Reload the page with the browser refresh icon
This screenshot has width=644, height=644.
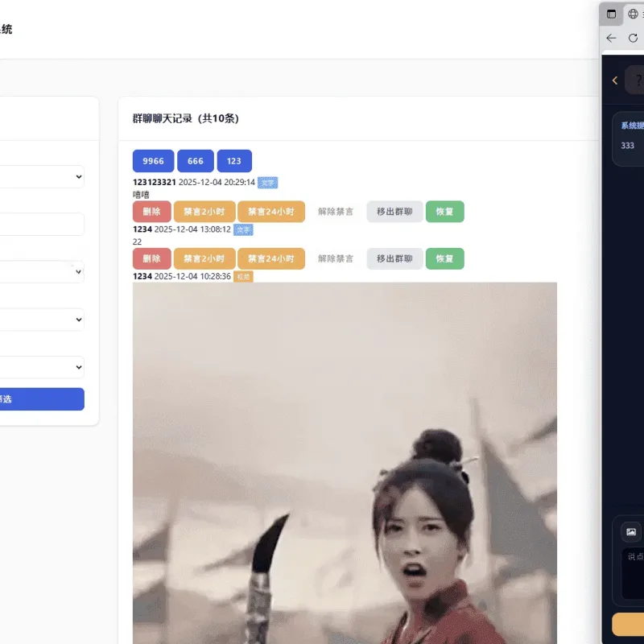click(633, 38)
